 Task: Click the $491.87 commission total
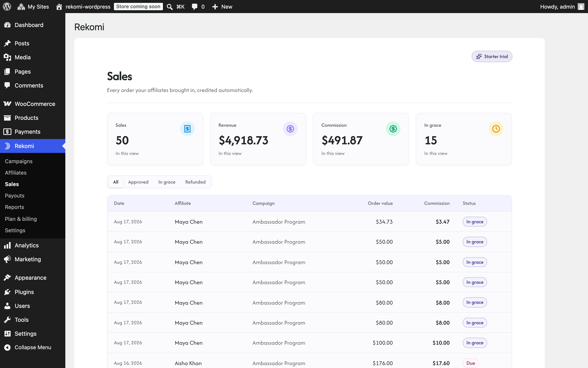click(342, 140)
